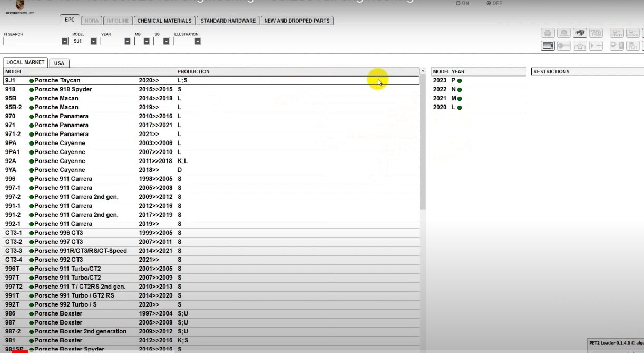Select the 95B Porsche Macan 2014>>2018 row
The width and height of the screenshot is (644, 353).
point(211,98)
